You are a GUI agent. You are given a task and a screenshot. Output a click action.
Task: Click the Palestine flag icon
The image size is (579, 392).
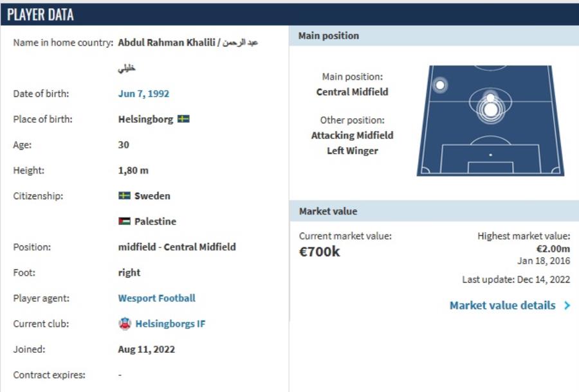tap(125, 222)
